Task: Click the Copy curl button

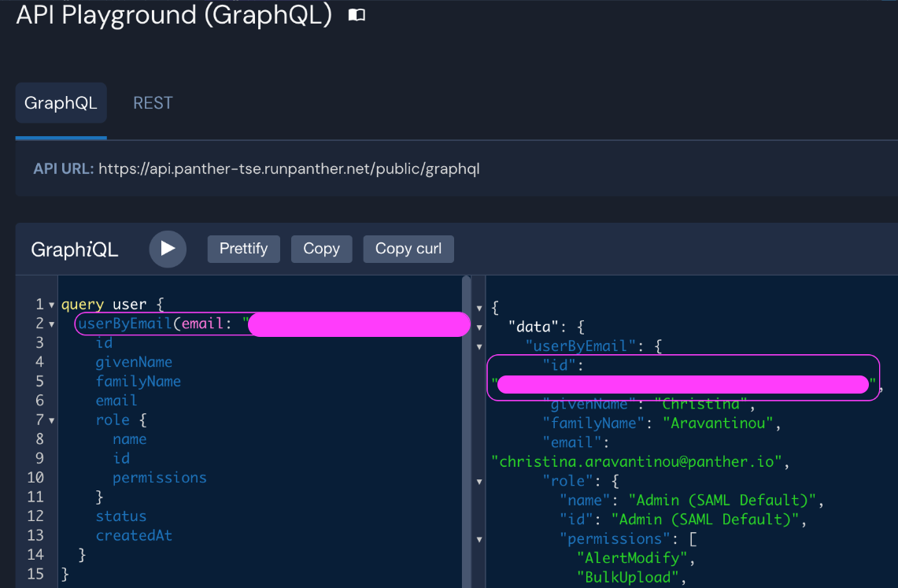Action: coord(408,249)
